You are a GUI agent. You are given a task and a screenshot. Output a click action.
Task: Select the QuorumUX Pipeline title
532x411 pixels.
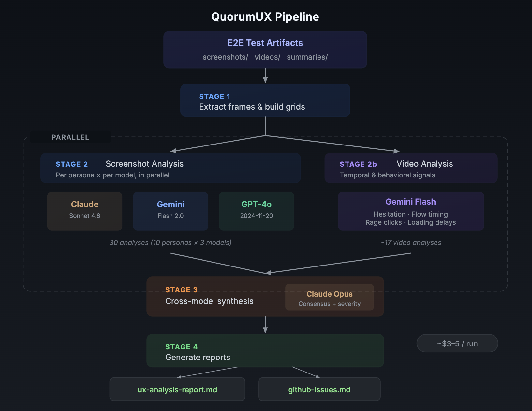click(265, 16)
